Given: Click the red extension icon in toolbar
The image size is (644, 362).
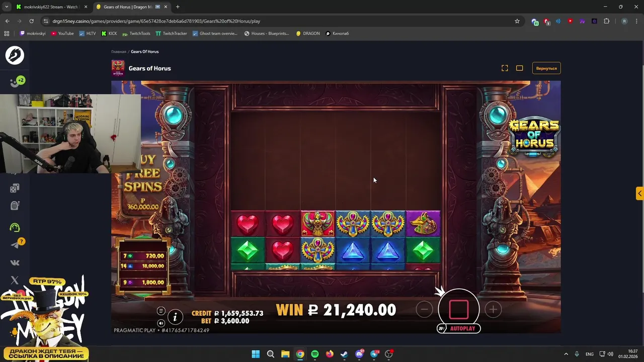Looking at the screenshot, I should pyautogui.click(x=570, y=21).
